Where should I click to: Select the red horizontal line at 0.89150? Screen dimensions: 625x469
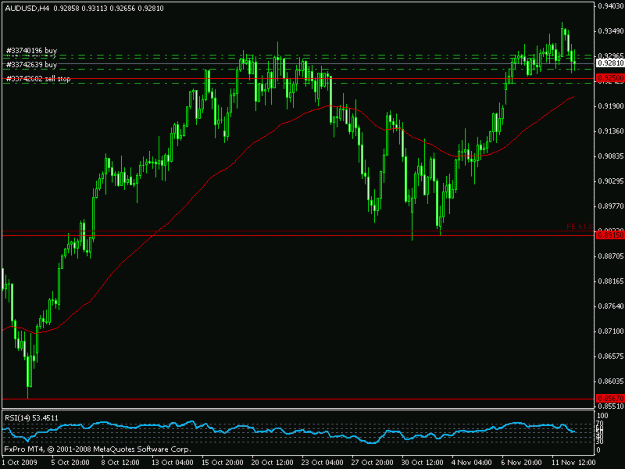pos(299,235)
